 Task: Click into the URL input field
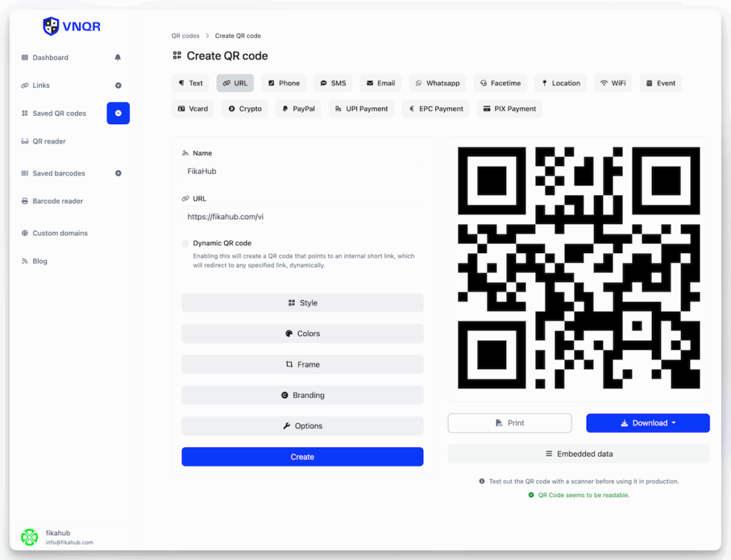pyautogui.click(x=302, y=217)
